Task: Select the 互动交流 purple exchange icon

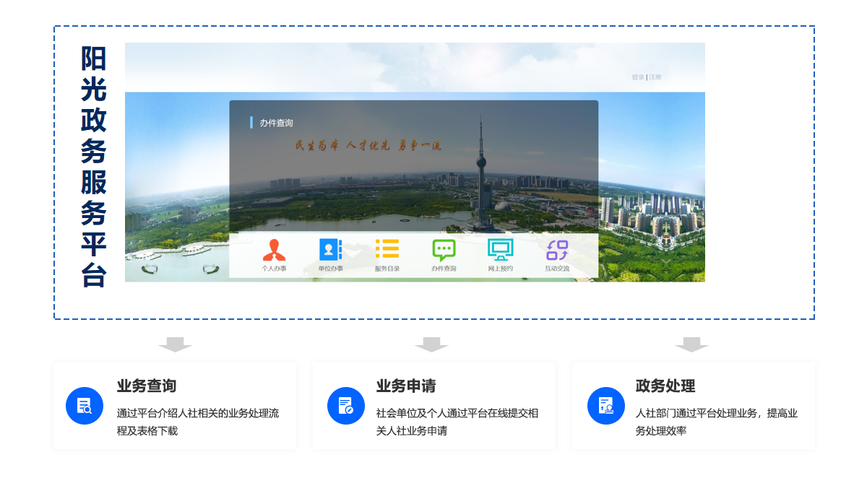Action: click(557, 250)
